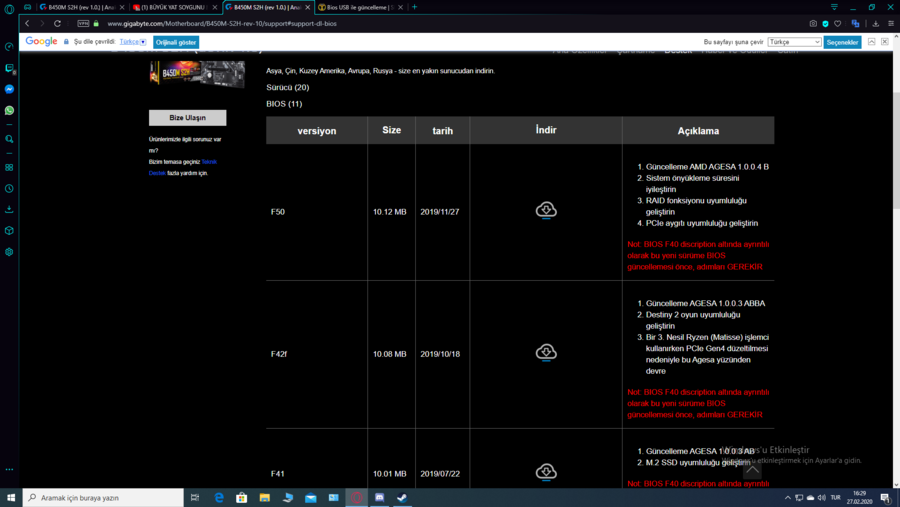
Task: Open the extensions cube in Opera sidebar
Action: point(9,231)
